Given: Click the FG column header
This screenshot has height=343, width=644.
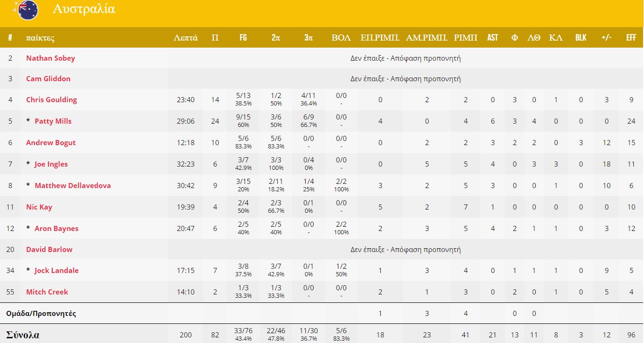Looking at the screenshot, I should [x=243, y=38].
